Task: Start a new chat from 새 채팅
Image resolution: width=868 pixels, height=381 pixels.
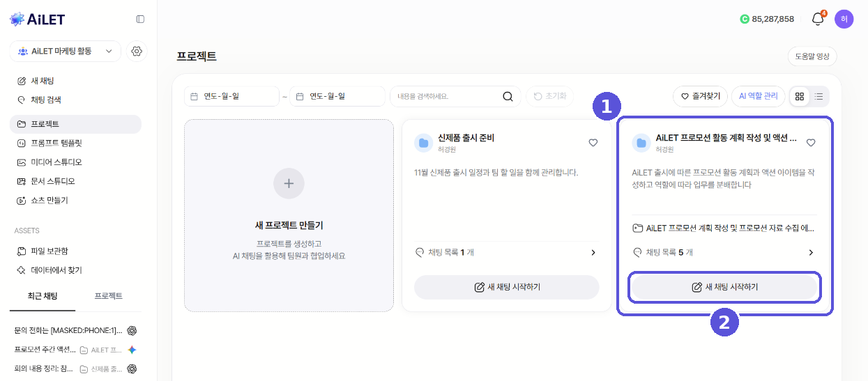Action: (75, 81)
